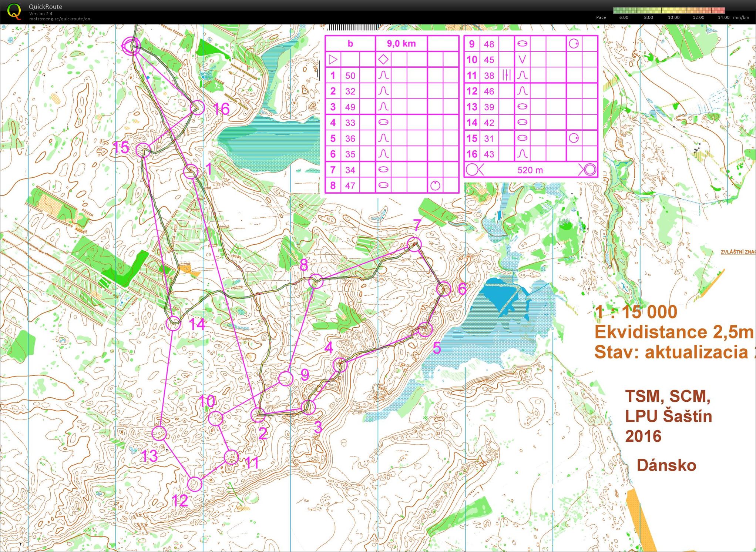Click code 33 in control row 4

coord(350,123)
